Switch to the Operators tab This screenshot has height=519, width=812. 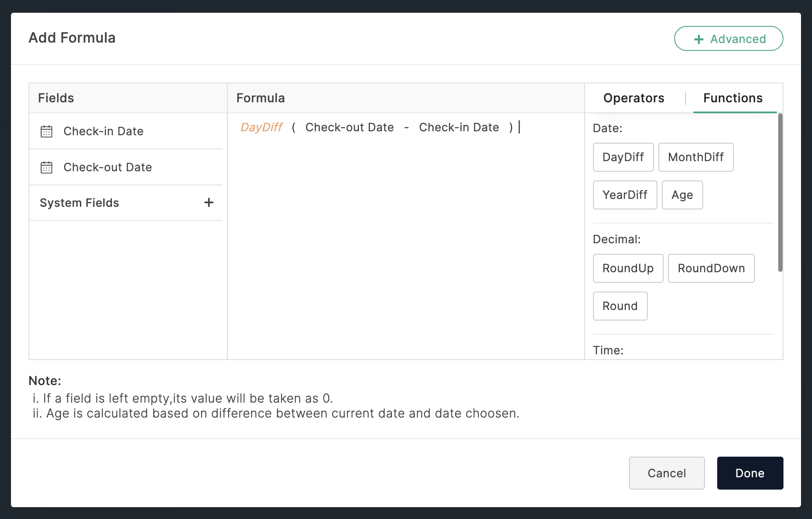coord(633,98)
